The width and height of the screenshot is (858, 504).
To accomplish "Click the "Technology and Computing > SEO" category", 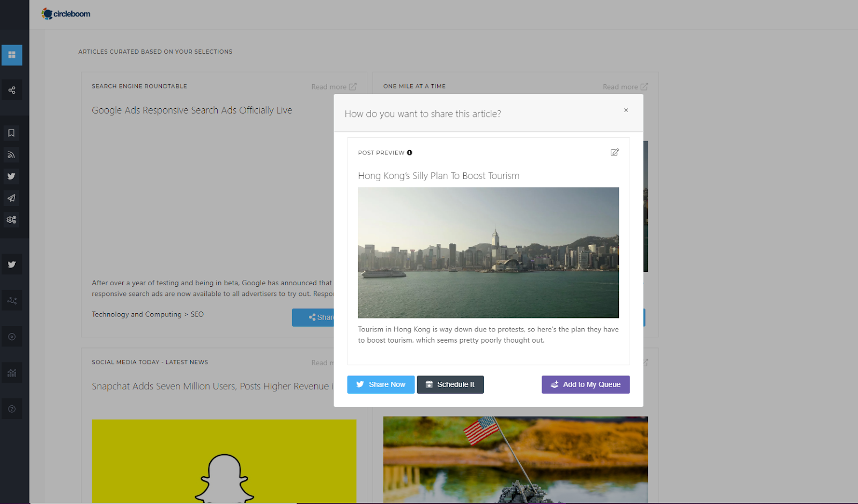I will 147,315.
